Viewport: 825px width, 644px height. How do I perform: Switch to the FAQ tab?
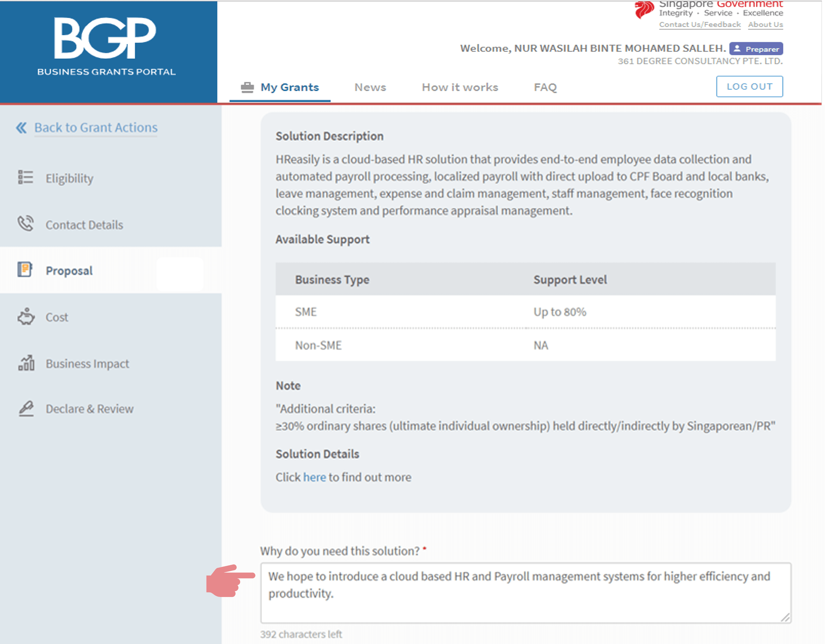[x=545, y=87]
